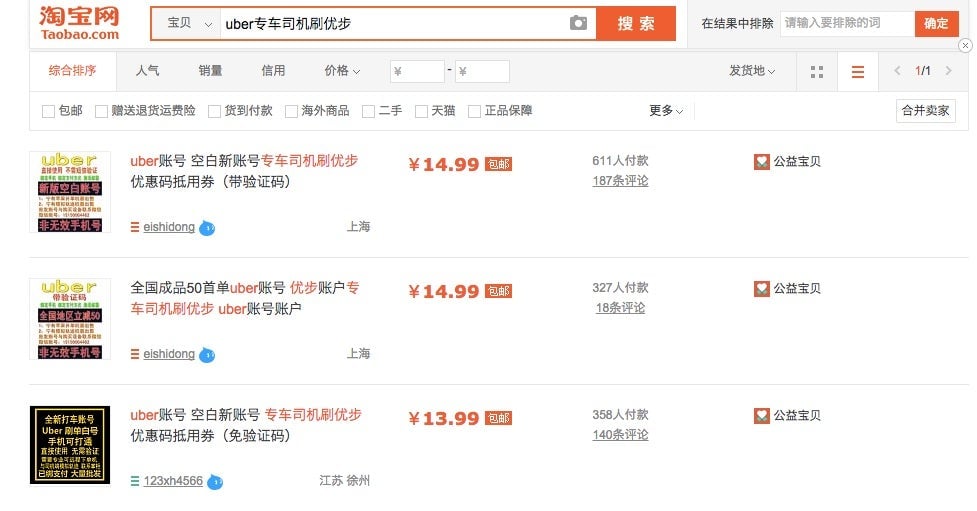The width and height of the screenshot is (977, 511).
Task: Enable the 货到付款 checkbox
Action: tap(214, 112)
